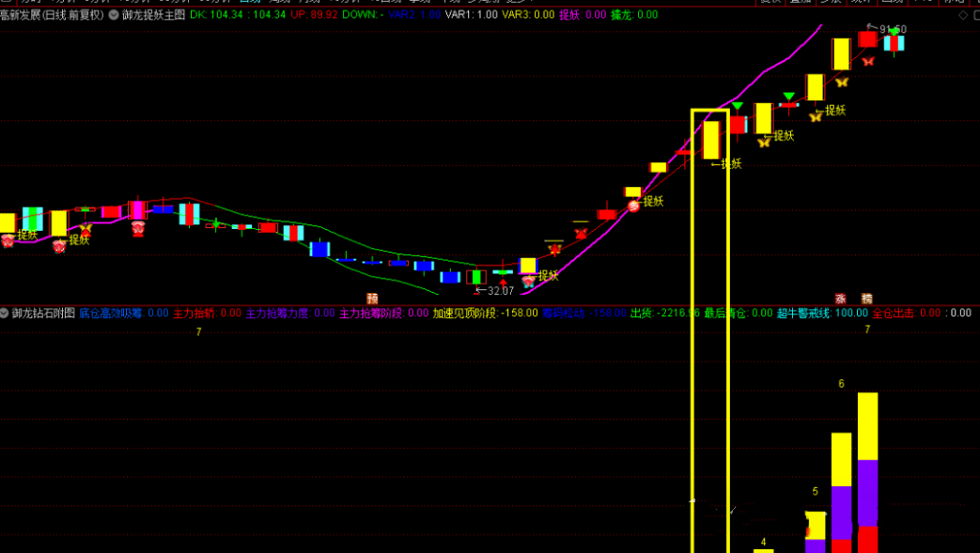This screenshot has width=980, height=553.
Task: Click the red butterfly icon below the top red candle
Action: pos(868,61)
